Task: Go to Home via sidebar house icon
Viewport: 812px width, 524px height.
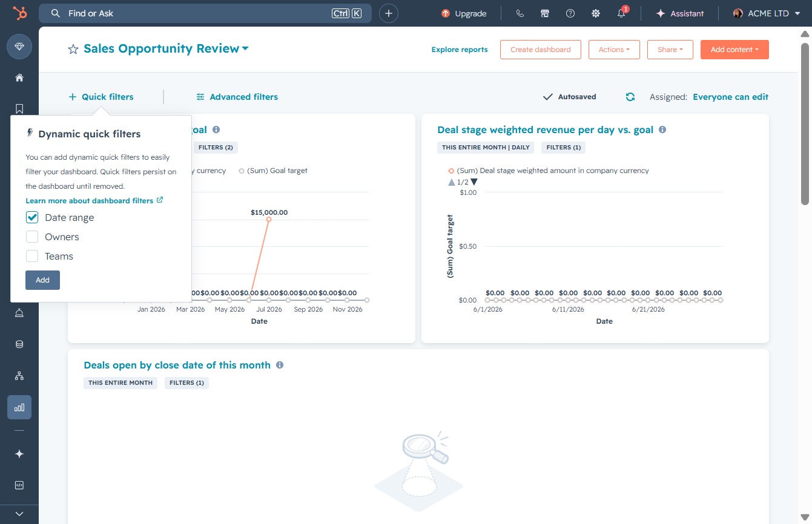Action: [19, 77]
